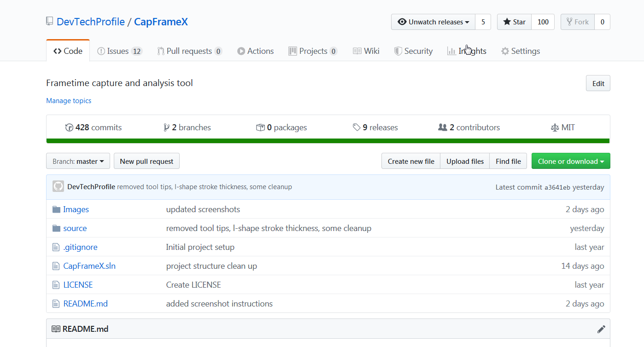The image size is (644, 347).
Task: Open the Unwatch releases dropdown
Action: point(433,22)
